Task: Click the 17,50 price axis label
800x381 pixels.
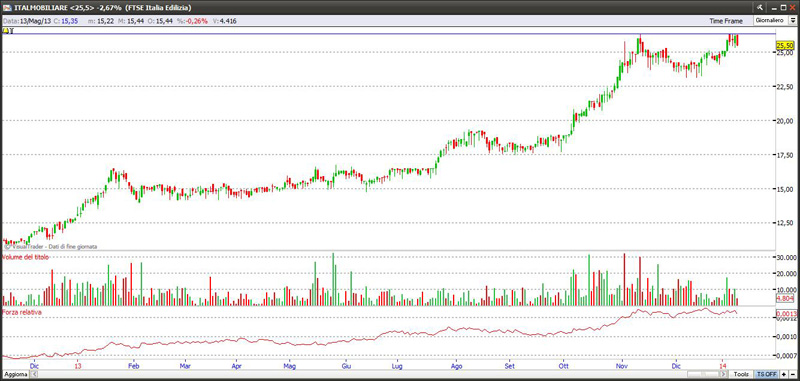Action: tap(785, 155)
